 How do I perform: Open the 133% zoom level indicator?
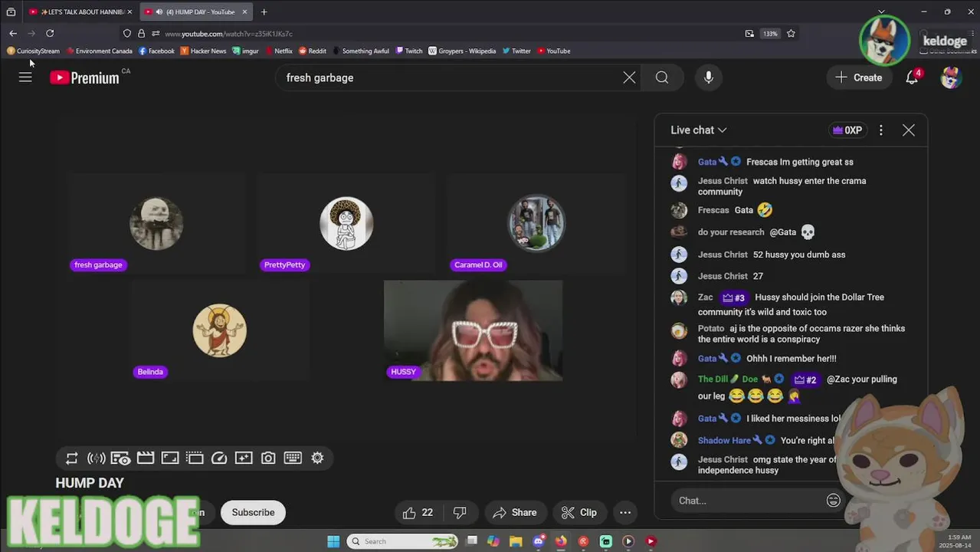point(770,34)
